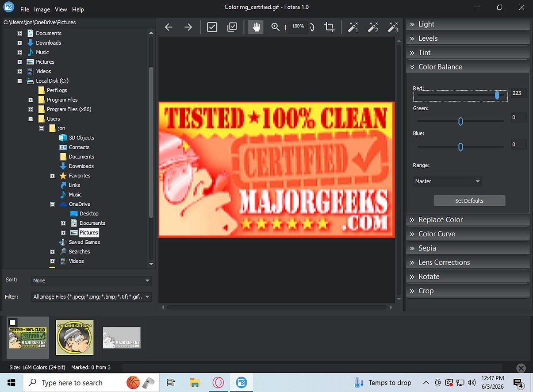Expand the Searches tree node

click(52, 252)
